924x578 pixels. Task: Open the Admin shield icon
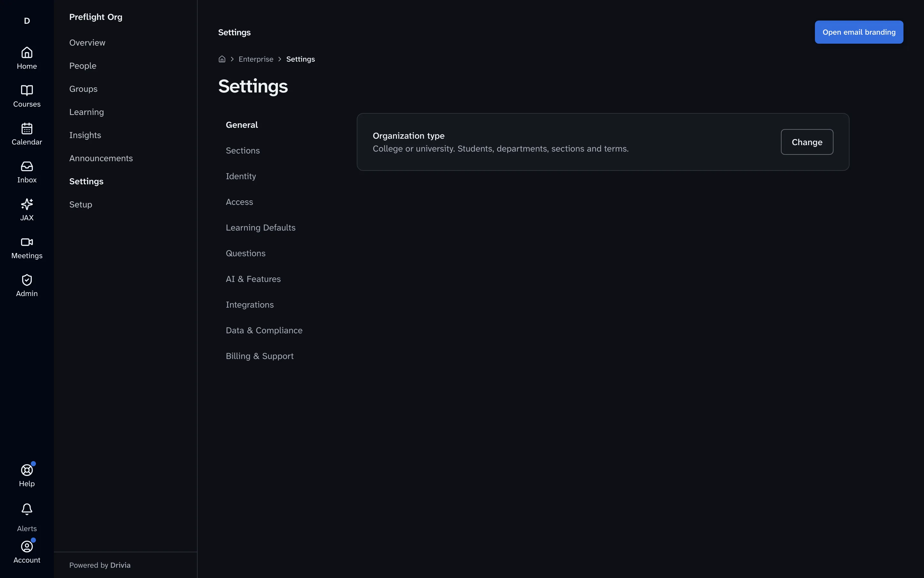[x=27, y=279]
